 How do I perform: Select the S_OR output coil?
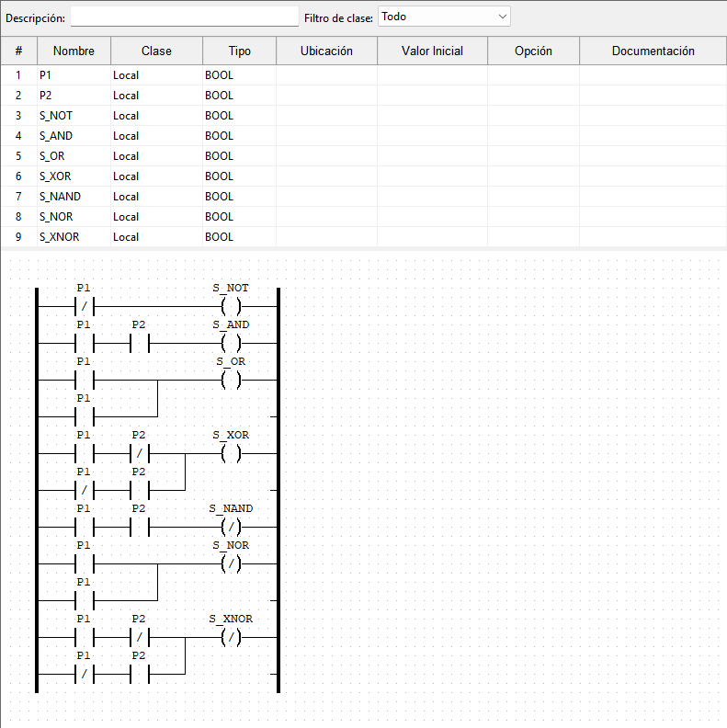232,380
